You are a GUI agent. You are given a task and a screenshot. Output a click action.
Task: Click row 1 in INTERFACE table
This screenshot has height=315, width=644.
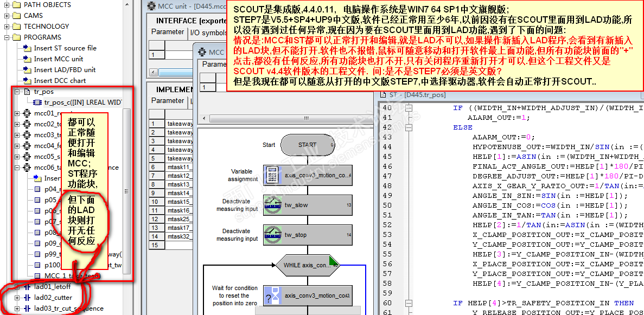coord(157,55)
